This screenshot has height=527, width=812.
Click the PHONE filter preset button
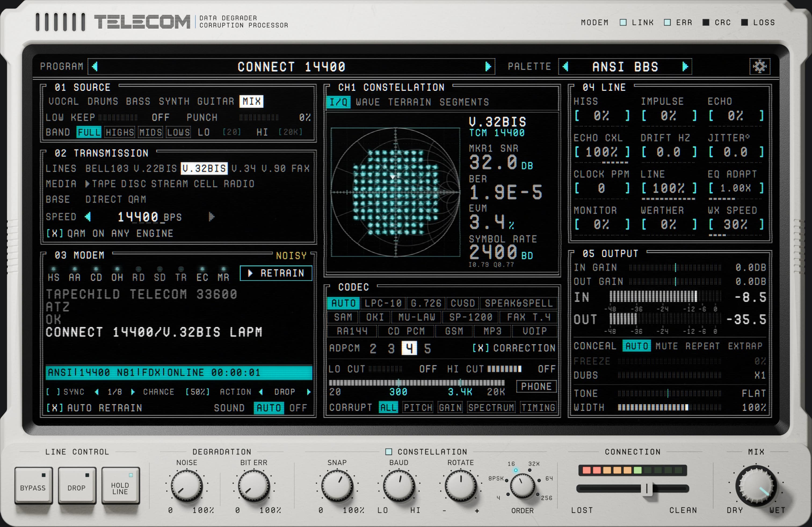536,386
